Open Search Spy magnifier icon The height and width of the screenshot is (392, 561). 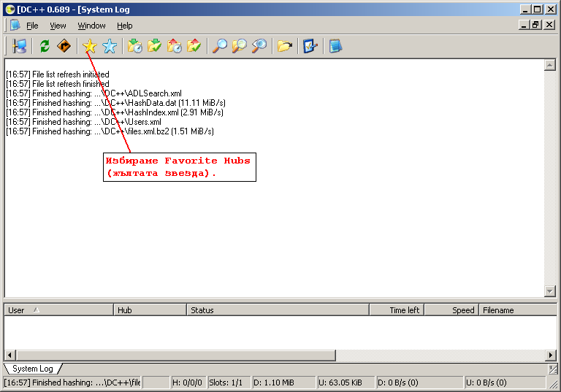(259, 46)
